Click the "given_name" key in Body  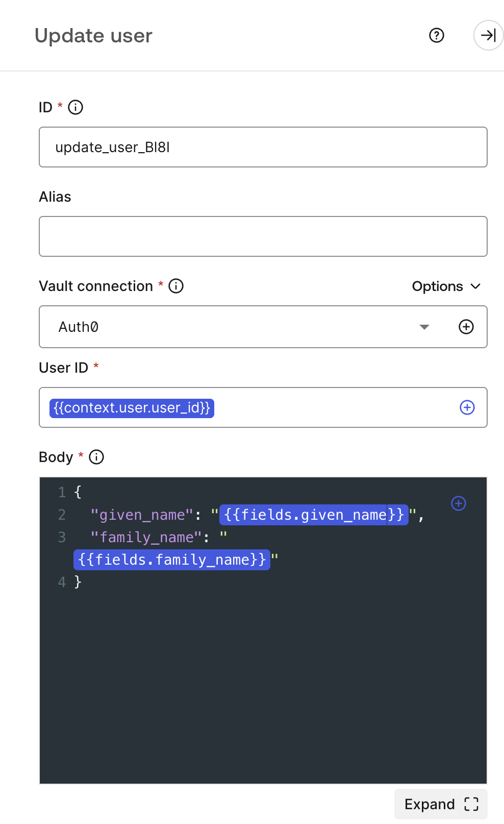click(142, 515)
